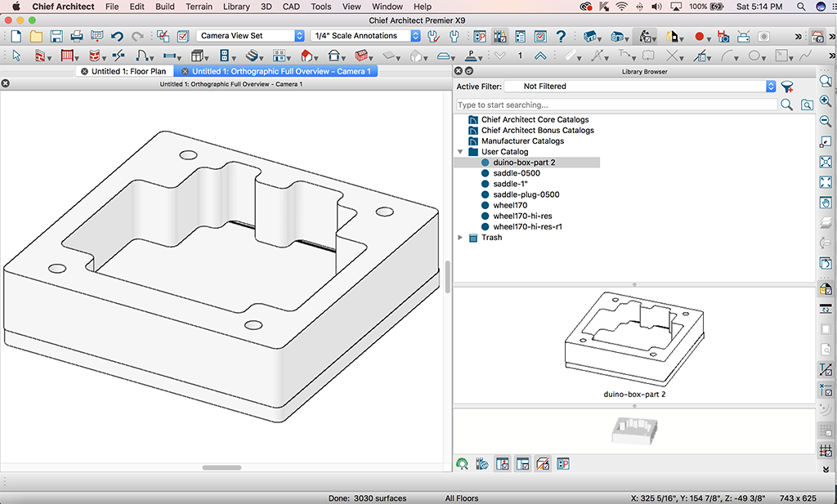Click the red record walkthrough button
This screenshot has width=837, height=504.
[x=699, y=37]
